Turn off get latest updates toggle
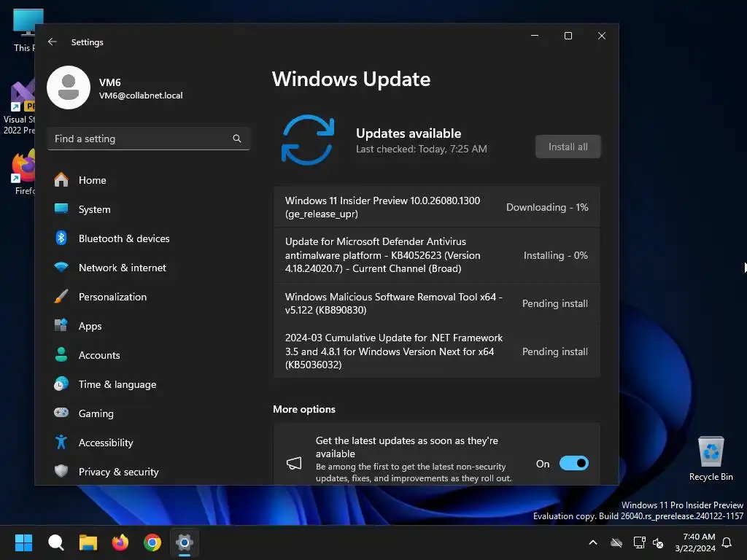The width and height of the screenshot is (747, 560). 573,463
